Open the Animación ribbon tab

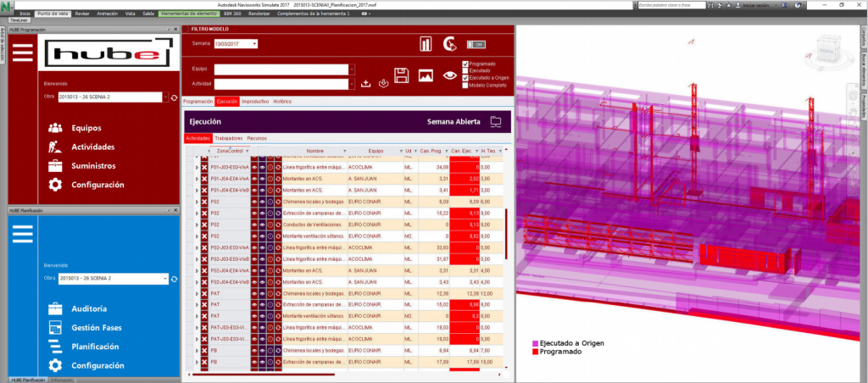108,13
